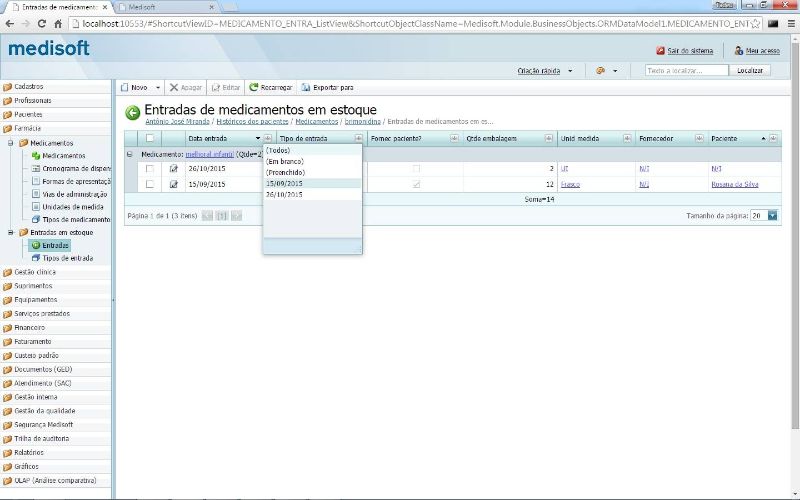
Task: Click the green Entradas icon in sidebar
Action: point(36,245)
